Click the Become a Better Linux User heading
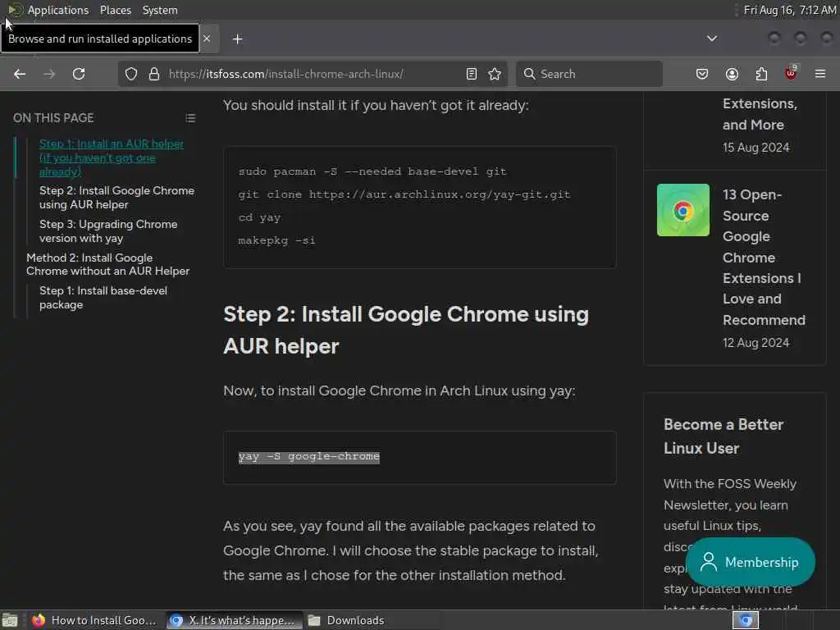This screenshot has height=630, width=840. tap(724, 436)
